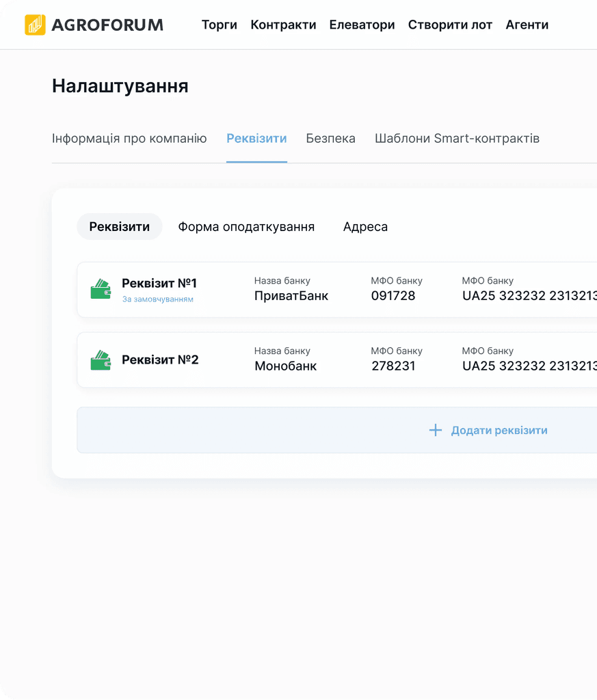This screenshot has height=700, width=597.
Task: Click the AGROFORUM brand name
Action: 107,25
